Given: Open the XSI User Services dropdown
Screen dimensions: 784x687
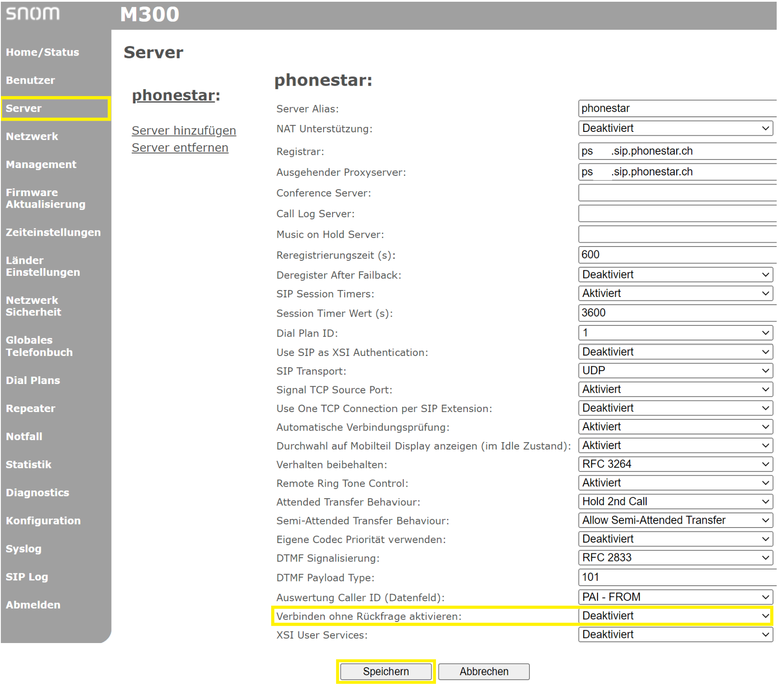Looking at the screenshot, I should pyautogui.click(x=675, y=634).
